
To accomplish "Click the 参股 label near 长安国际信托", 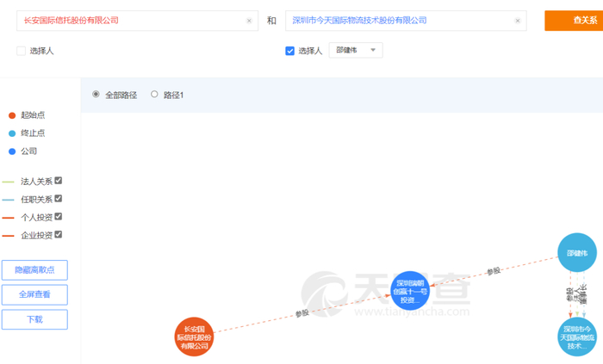I will click(302, 313).
